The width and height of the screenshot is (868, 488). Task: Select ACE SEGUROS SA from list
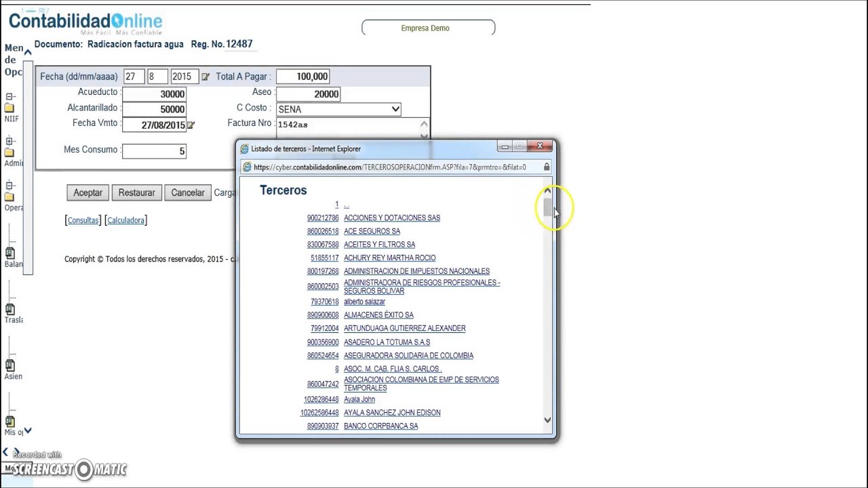[372, 232]
